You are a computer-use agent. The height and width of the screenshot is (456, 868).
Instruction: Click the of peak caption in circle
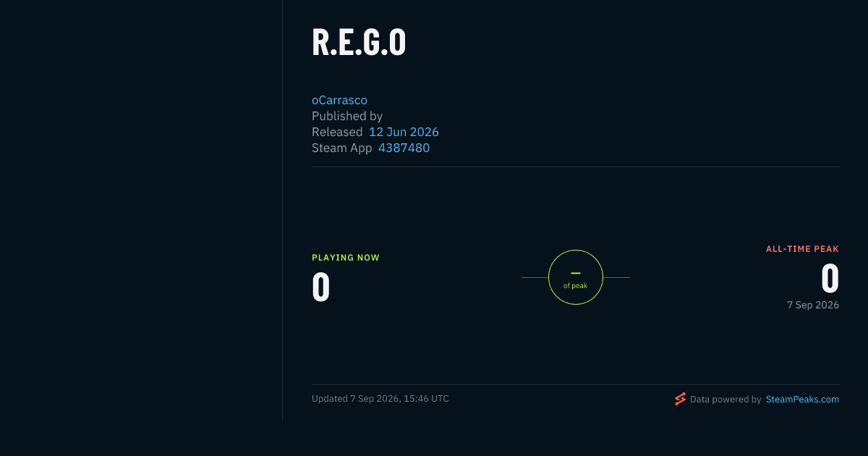tap(576, 286)
